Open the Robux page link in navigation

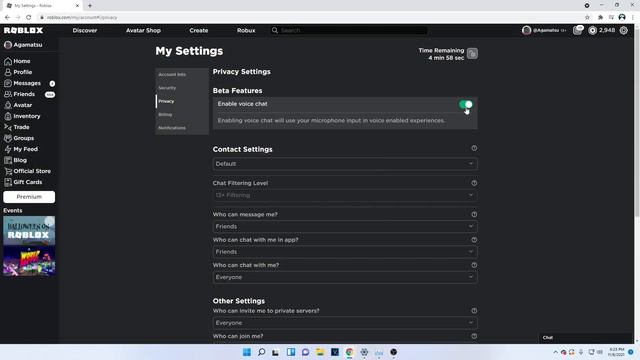(246, 30)
